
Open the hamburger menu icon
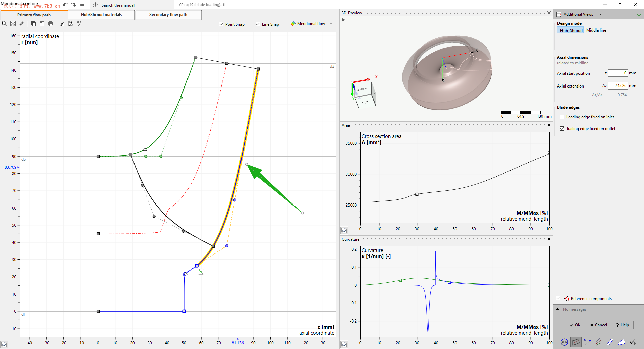(x=82, y=5)
